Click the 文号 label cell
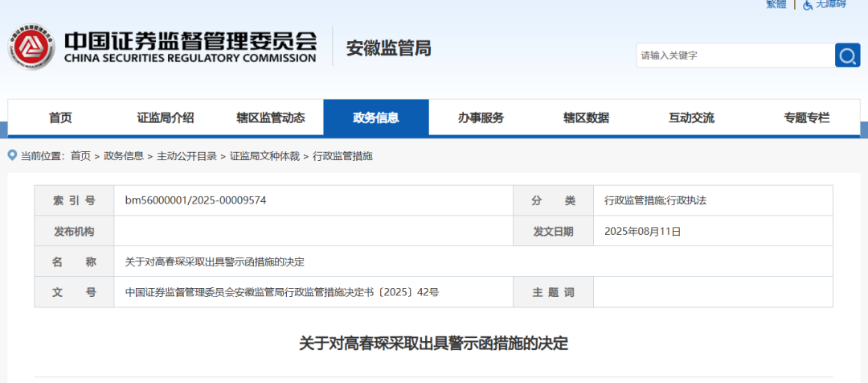Viewport: 868px width, 383px height. tap(74, 292)
